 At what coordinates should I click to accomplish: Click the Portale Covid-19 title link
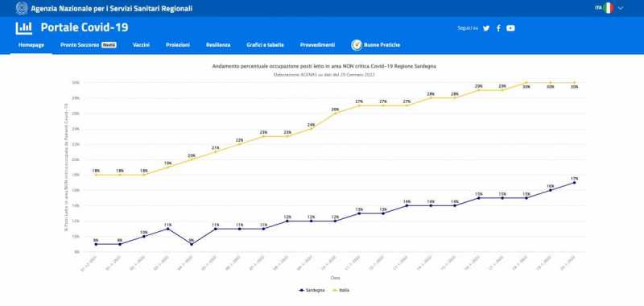point(85,28)
